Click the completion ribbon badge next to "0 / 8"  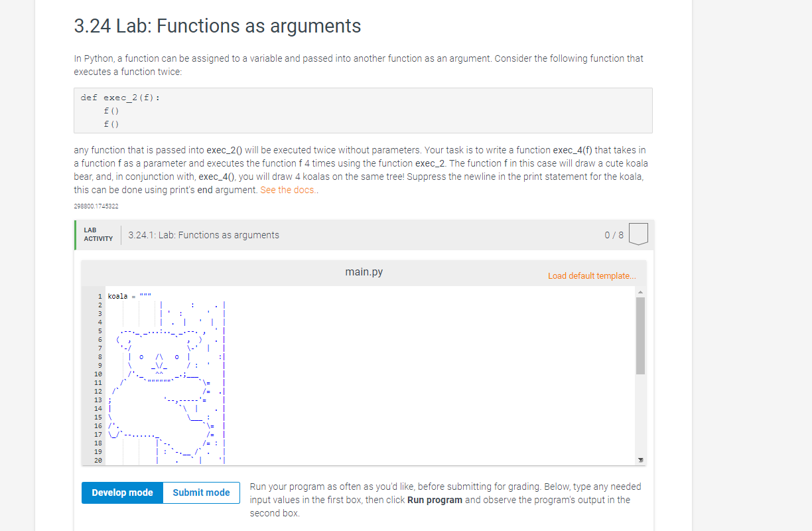coord(638,234)
